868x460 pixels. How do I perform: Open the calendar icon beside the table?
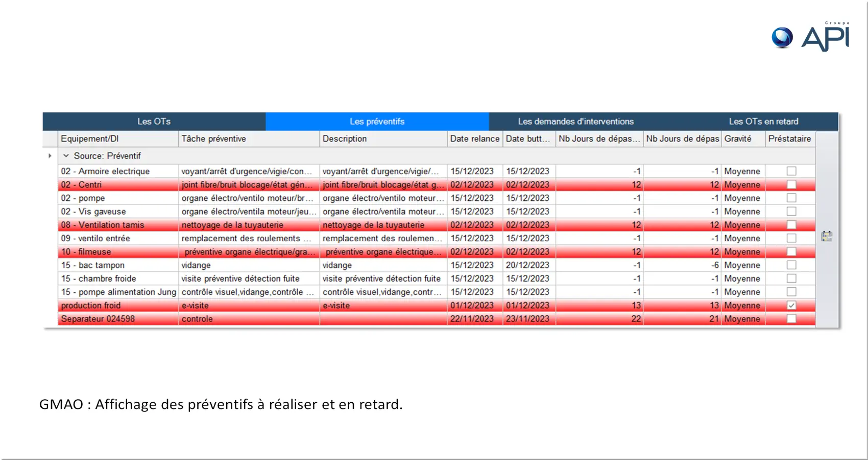[x=827, y=236]
